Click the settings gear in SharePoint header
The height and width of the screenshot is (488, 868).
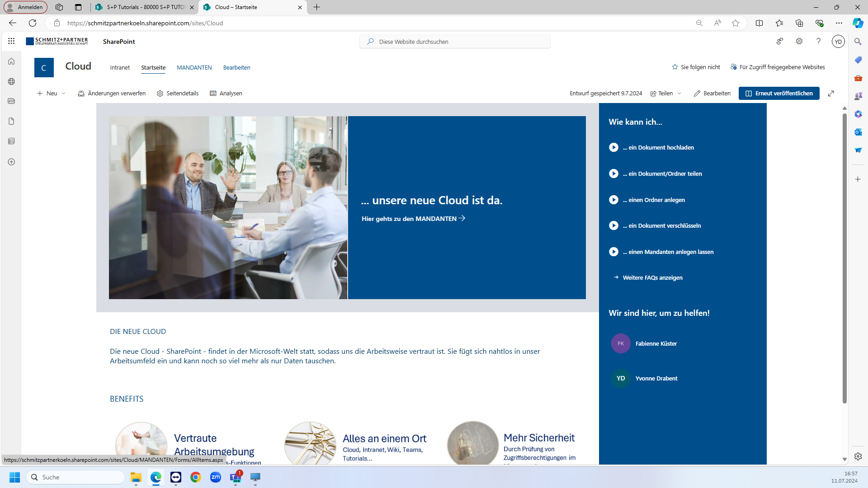point(799,41)
